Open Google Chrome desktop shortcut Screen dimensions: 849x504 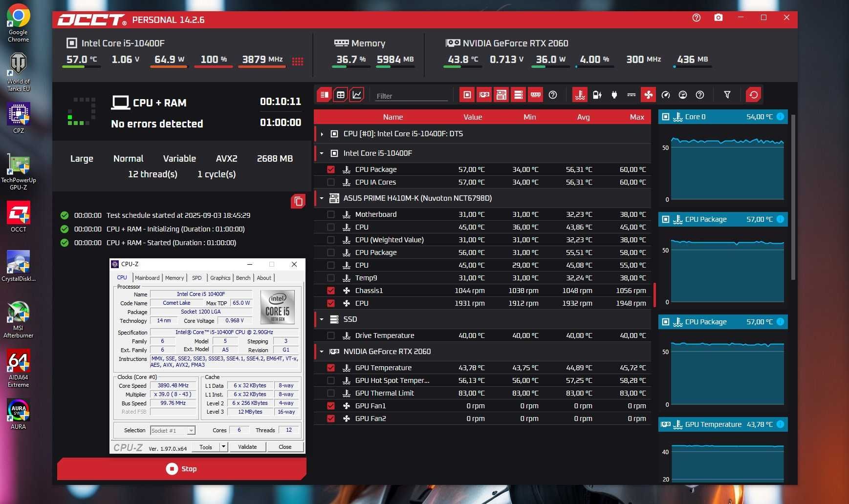(x=18, y=23)
